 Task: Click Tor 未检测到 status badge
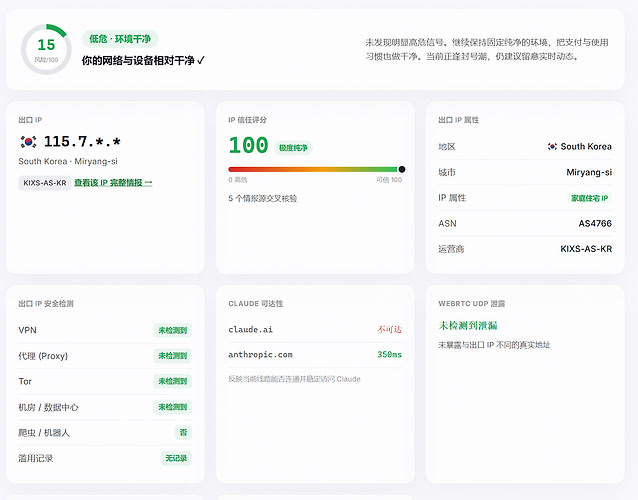[173, 381]
